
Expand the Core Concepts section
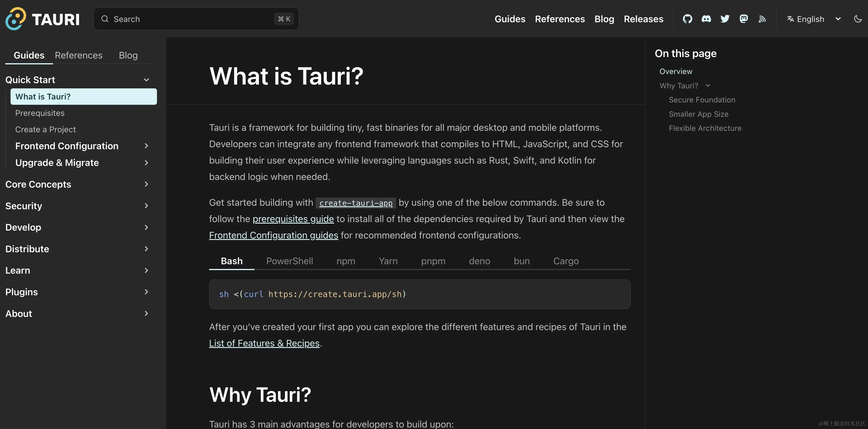[146, 184]
